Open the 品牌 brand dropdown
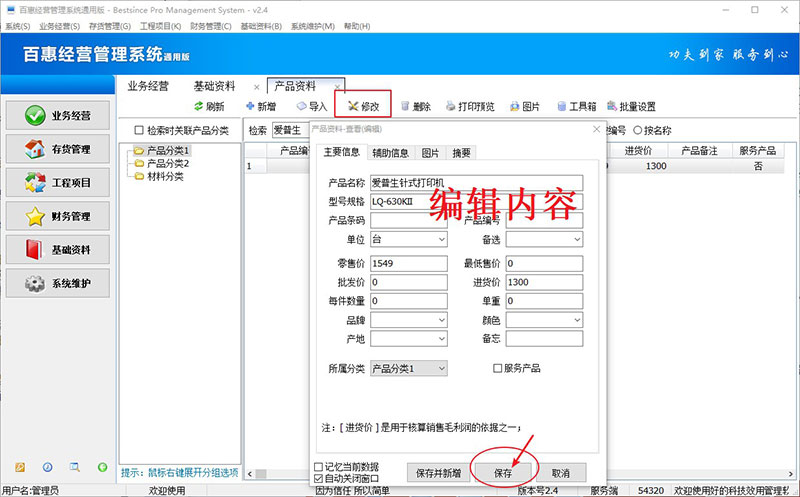The image size is (800, 497). point(441,320)
